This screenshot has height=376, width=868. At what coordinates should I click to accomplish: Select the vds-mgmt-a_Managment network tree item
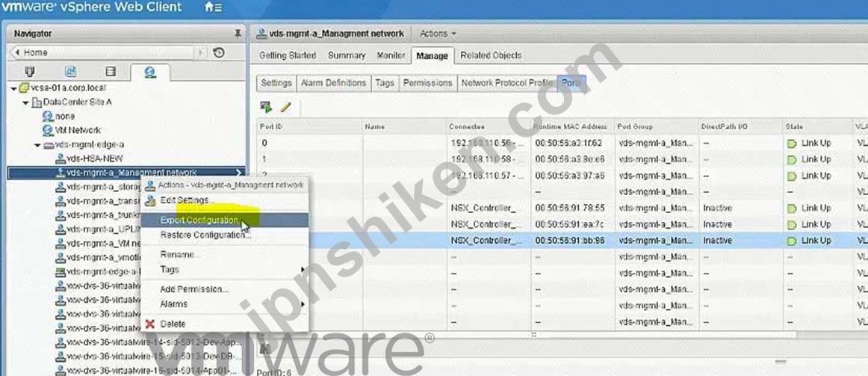point(125,173)
